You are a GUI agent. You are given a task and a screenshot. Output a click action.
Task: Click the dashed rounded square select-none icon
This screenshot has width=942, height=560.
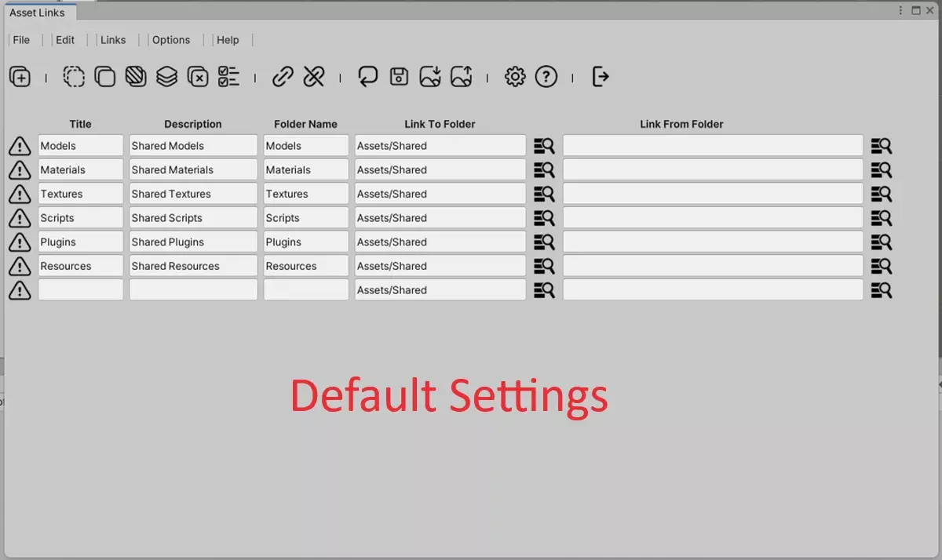(x=74, y=77)
